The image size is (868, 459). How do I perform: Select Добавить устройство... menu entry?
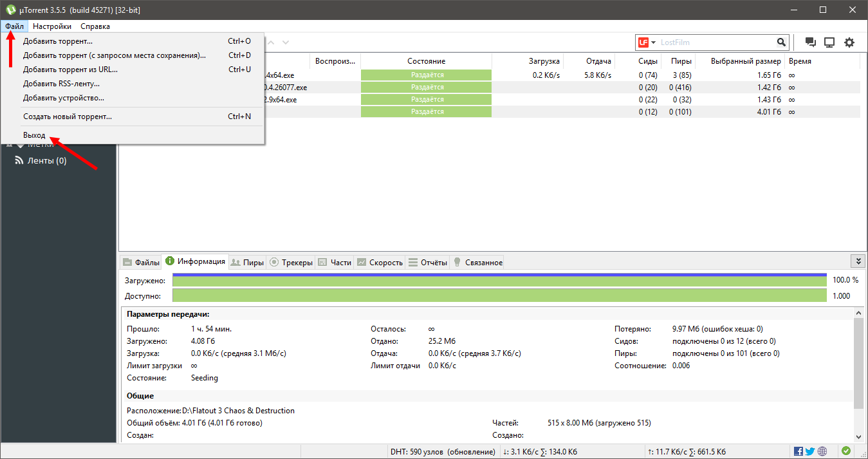pyautogui.click(x=133, y=98)
